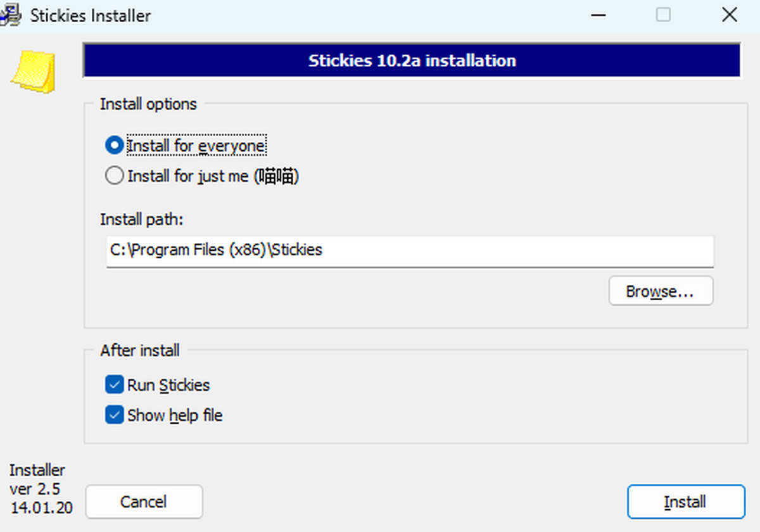This screenshot has height=532, width=760.
Task: Click the "Install path:" label
Action: (141, 219)
